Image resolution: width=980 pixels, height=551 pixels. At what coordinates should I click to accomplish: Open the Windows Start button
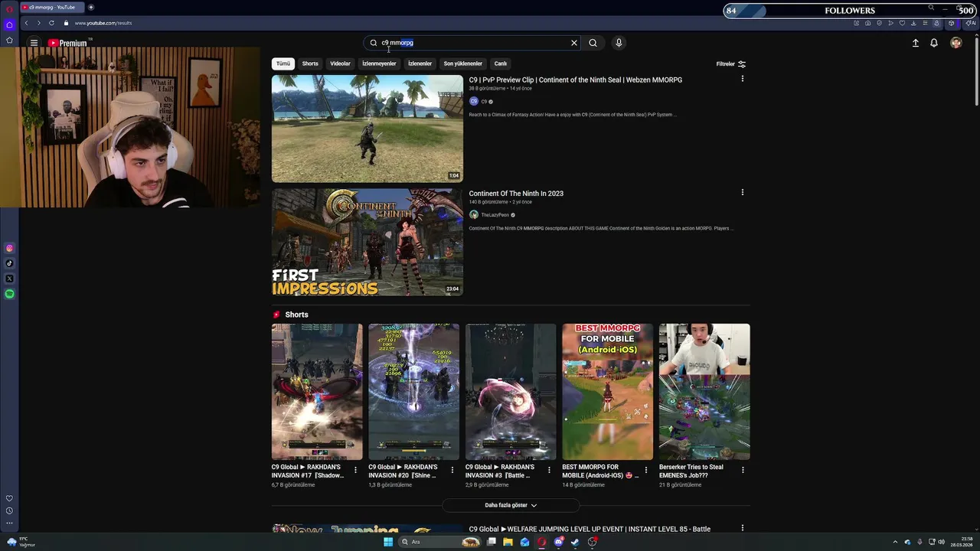388,542
